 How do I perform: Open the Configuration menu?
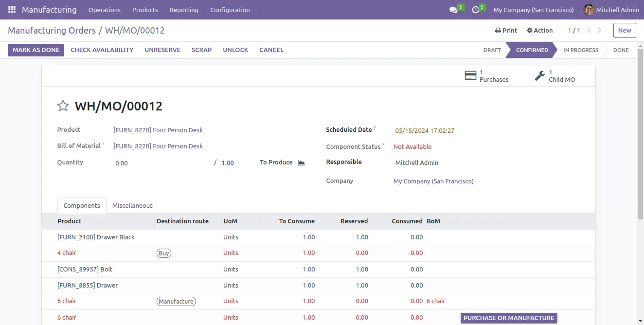[x=230, y=10]
